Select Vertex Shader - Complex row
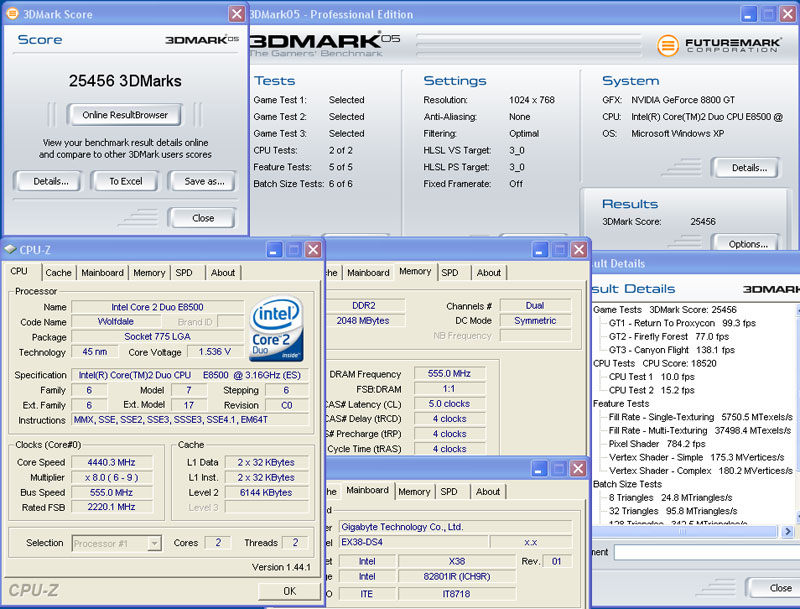 [x=701, y=471]
